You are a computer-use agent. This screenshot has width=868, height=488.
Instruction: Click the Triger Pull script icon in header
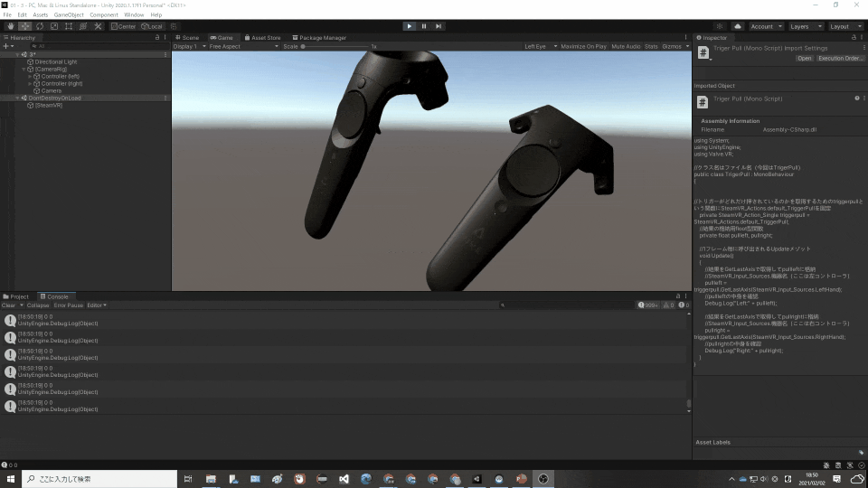[x=703, y=52]
